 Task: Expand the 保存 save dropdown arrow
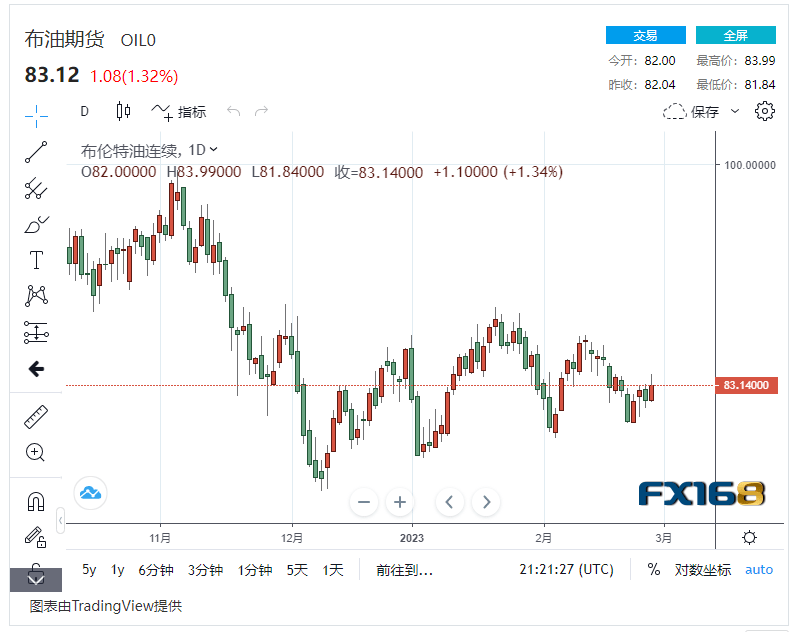pos(736,111)
